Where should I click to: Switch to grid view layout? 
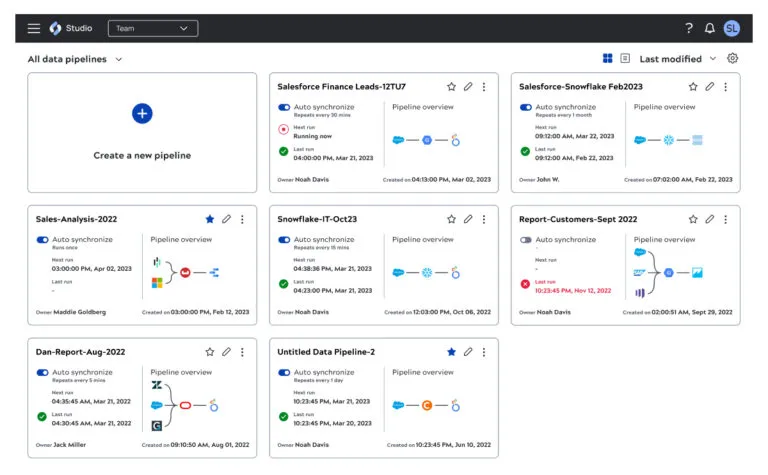[x=608, y=59]
